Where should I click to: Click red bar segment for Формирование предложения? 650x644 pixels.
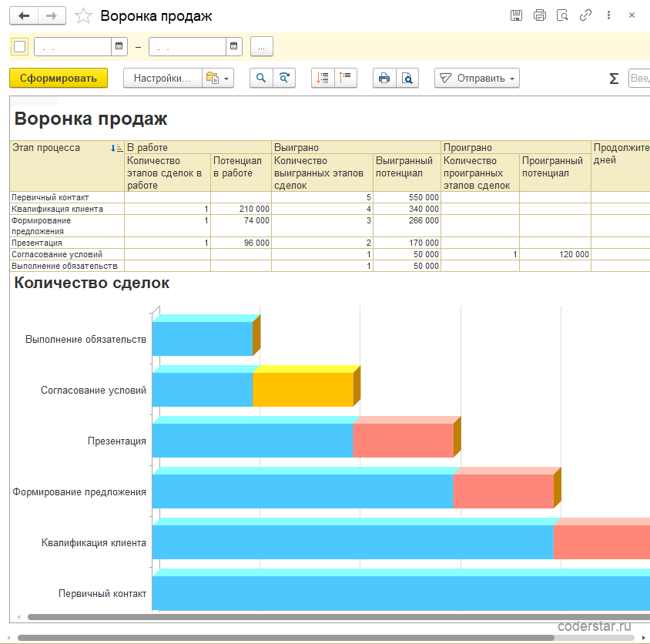(x=504, y=491)
